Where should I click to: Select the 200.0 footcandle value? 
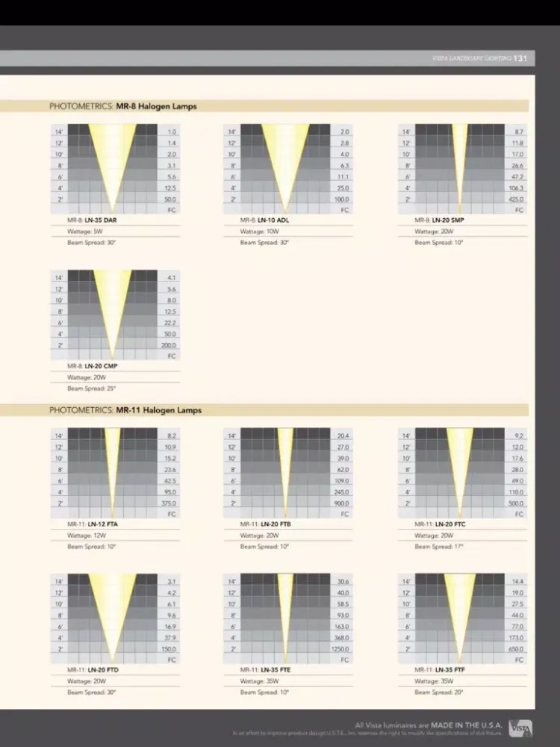(x=169, y=345)
